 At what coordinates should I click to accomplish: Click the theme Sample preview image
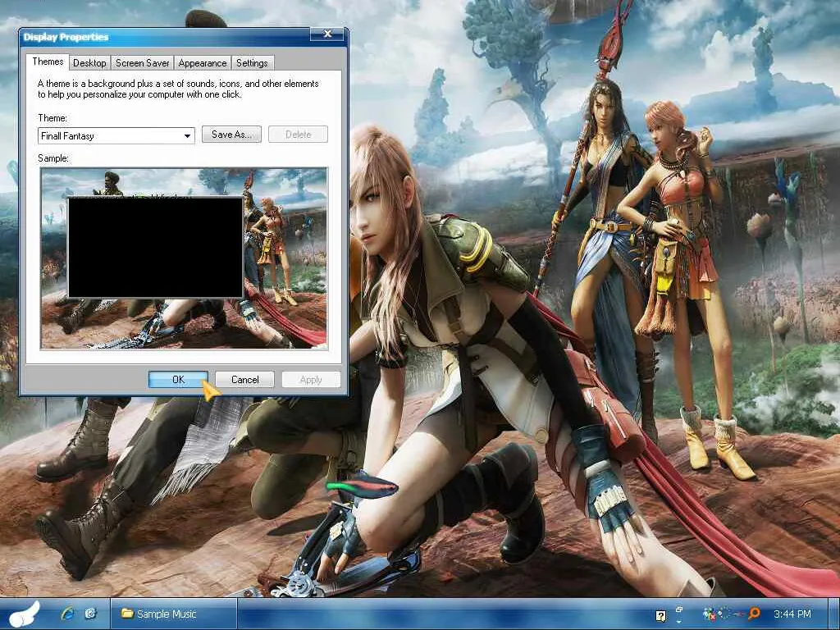pos(184,258)
